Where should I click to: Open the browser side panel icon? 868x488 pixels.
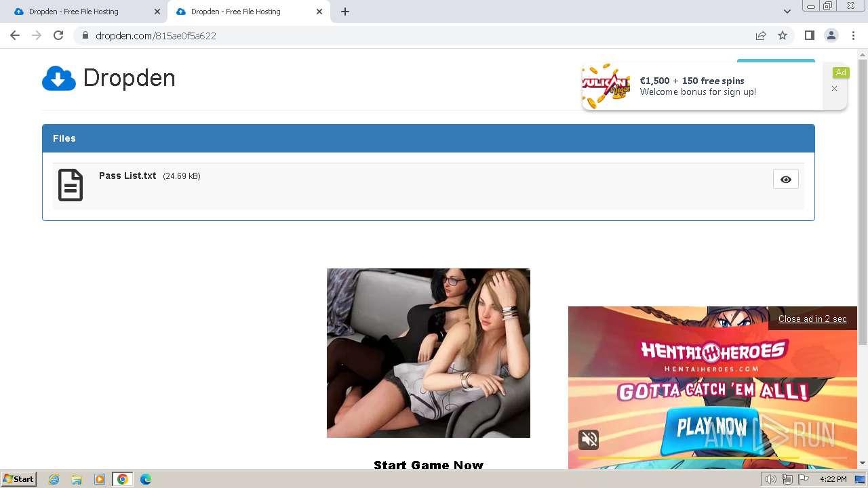point(809,35)
